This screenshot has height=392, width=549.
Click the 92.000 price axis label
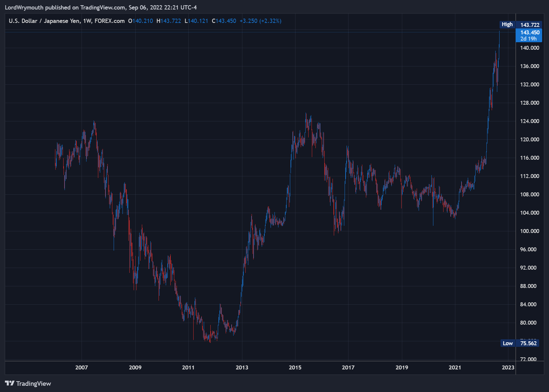tap(528, 268)
